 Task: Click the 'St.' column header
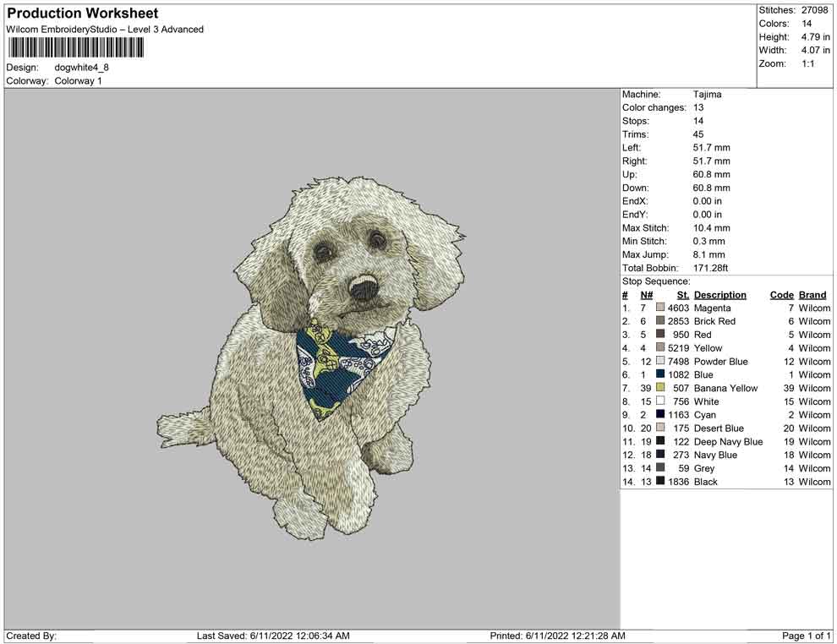(683, 295)
